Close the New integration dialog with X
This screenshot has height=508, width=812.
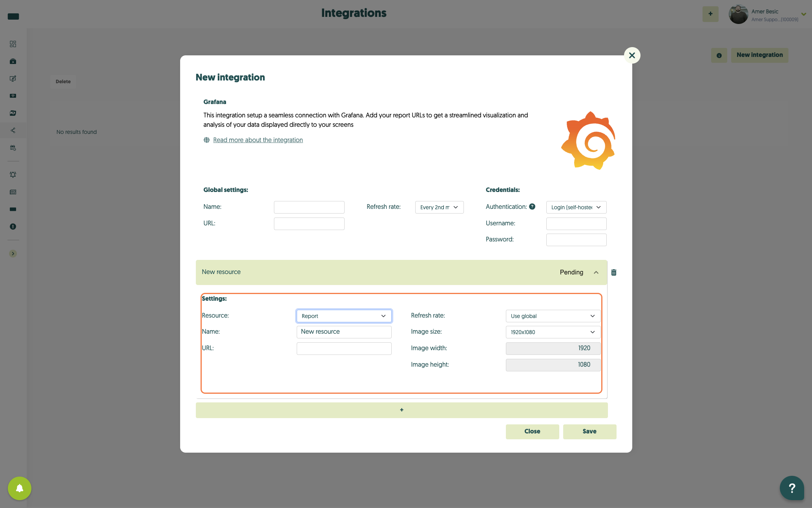[632, 55]
